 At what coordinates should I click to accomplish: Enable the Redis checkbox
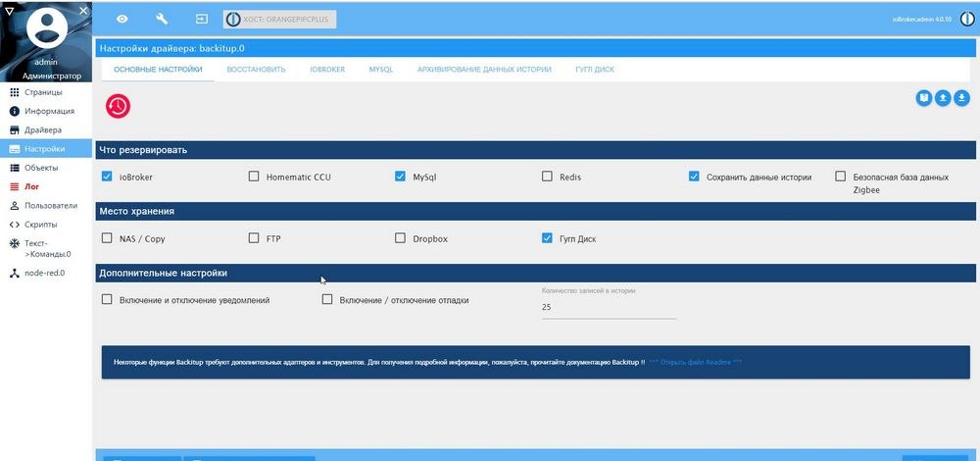(547, 177)
